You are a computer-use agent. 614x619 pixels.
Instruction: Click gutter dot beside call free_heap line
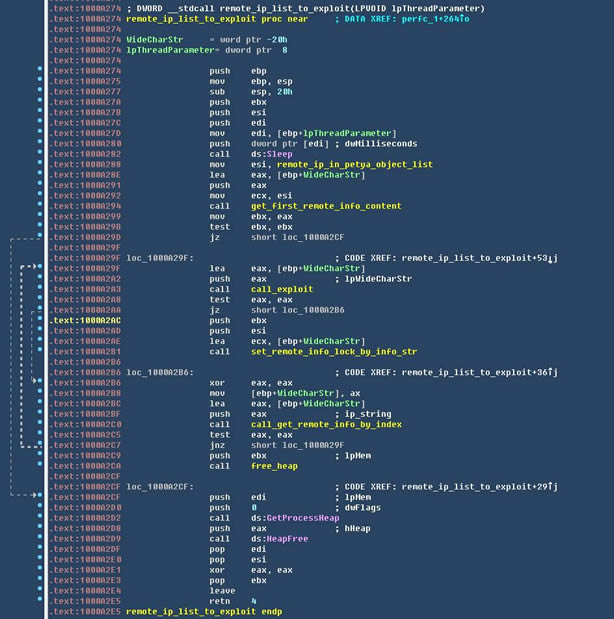(40, 465)
